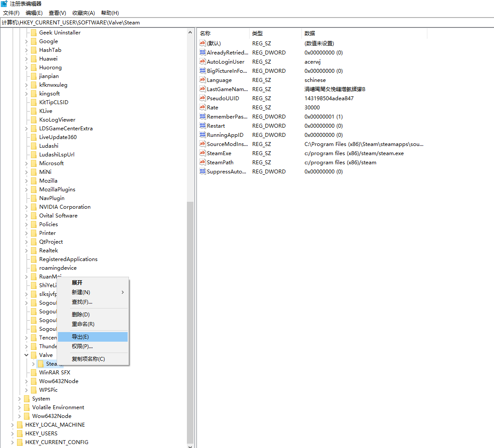Select 复制项名称(C) in the context menu
The image size is (494, 448).
pyautogui.click(x=93, y=359)
